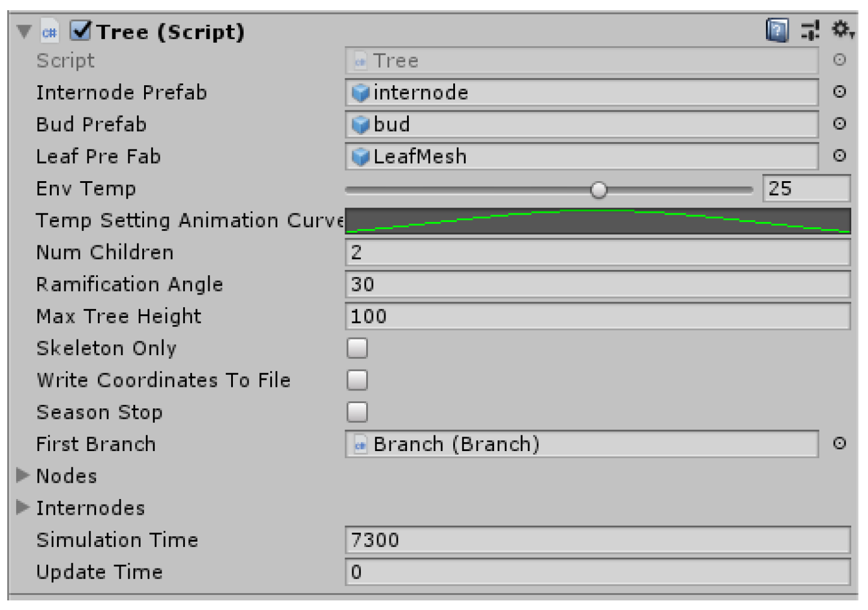Click the First Branch property label

(x=96, y=444)
